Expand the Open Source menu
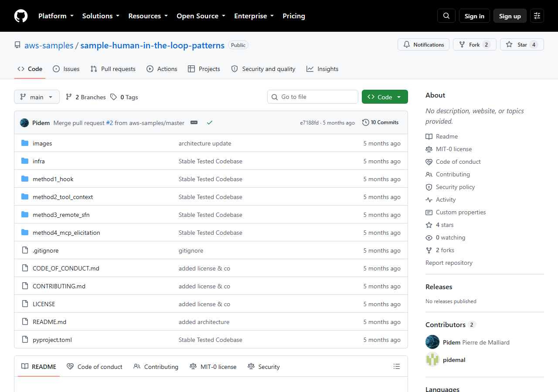Image resolution: width=558 pixels, height=392 pixels. pyautogui.click(x=201, y=16)
